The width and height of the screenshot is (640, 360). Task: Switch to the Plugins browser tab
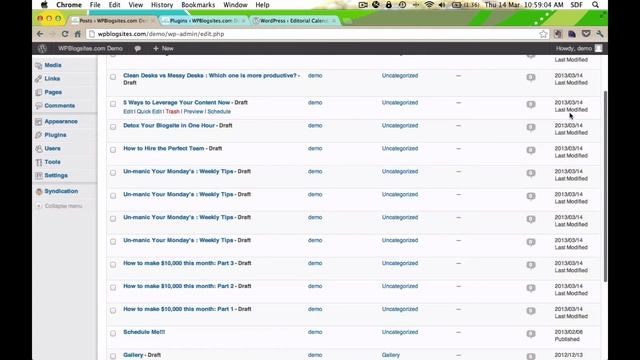coord(204,21)
